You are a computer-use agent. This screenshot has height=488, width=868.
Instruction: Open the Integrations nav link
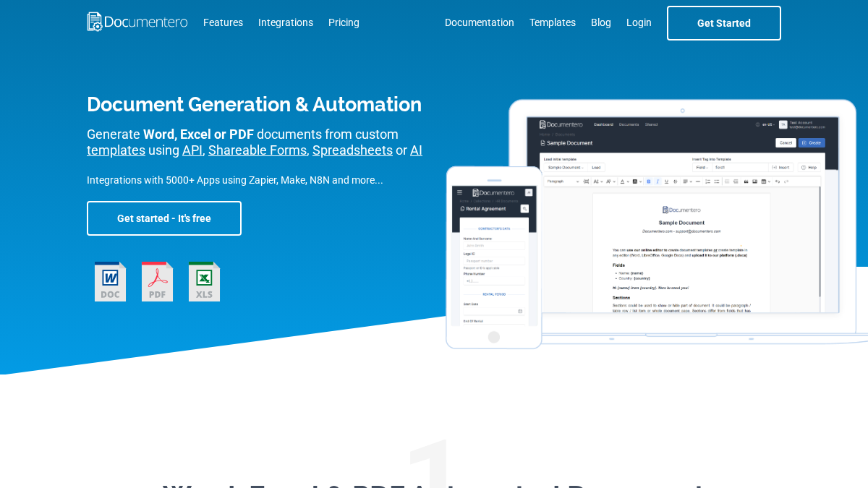pos(286,22)
